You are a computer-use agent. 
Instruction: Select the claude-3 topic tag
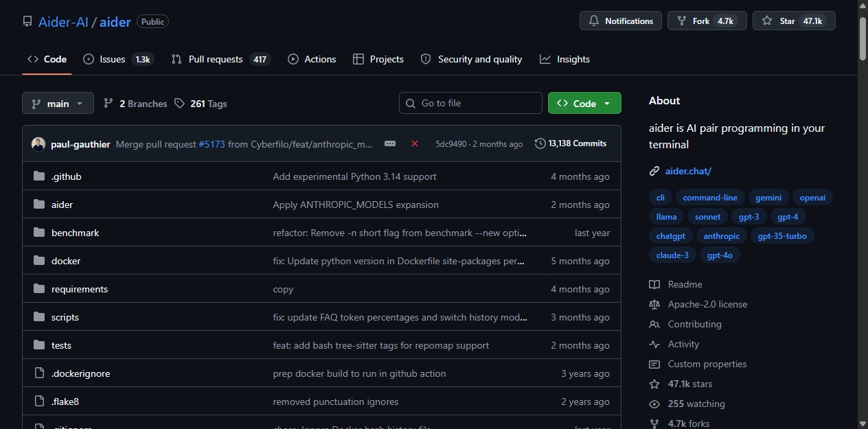[672, 255]
